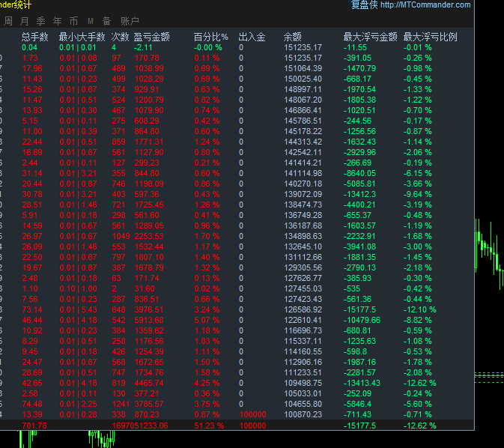Select the profit cell 377.21
This screenshot has width=504, height=448.
pyautogui.click(x=147, y=393)
